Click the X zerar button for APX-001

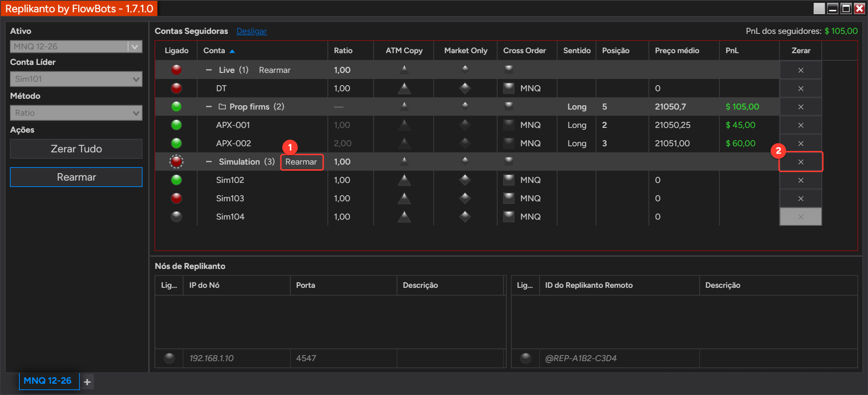point(801,125)
